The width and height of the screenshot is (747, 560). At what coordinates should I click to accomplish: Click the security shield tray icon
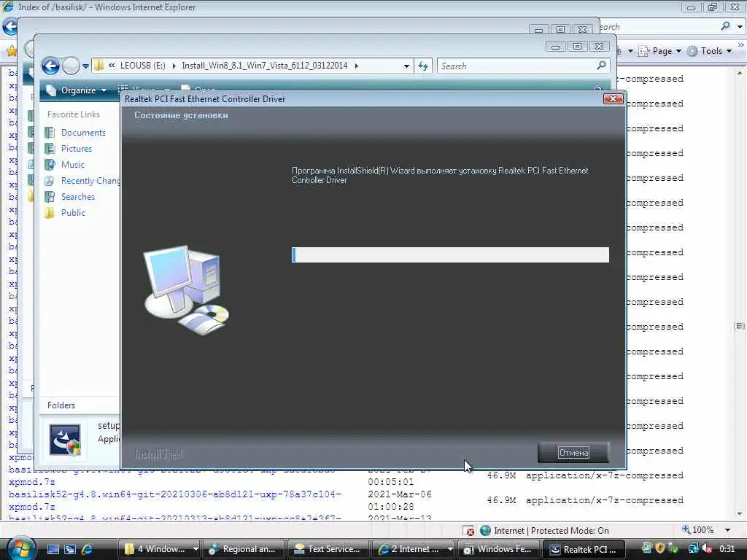tap(659, 548)
